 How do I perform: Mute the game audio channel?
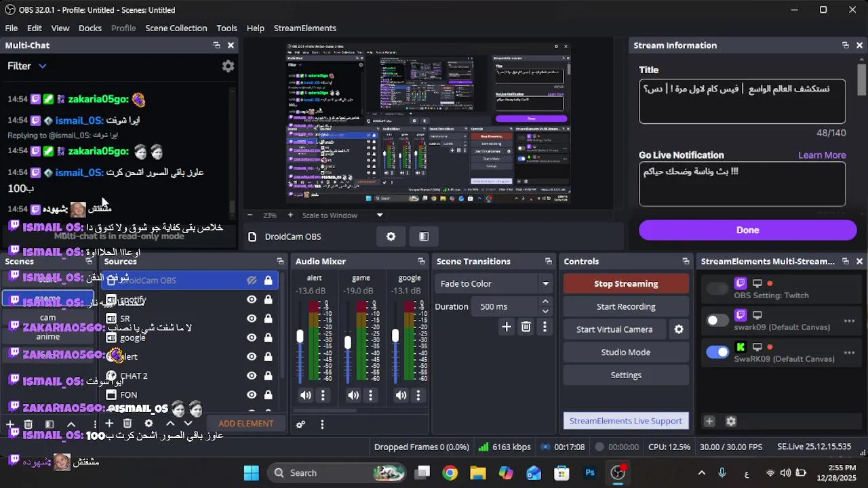point(353,395)
